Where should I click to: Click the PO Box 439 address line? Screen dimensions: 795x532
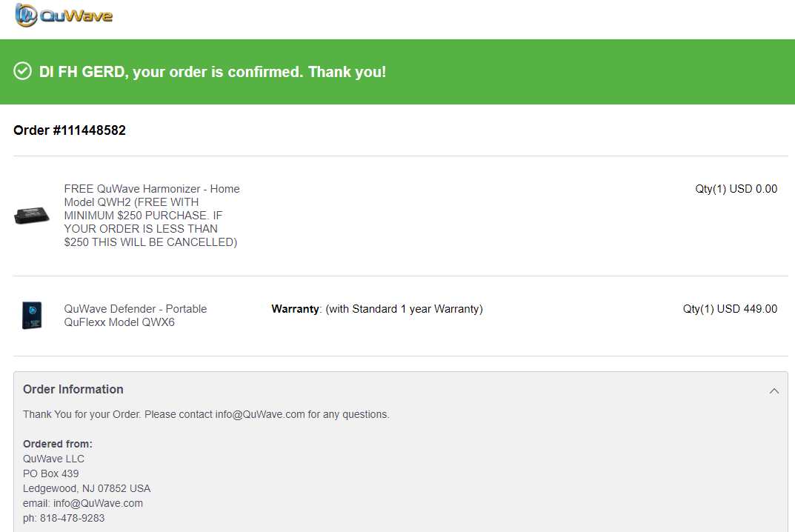pyautogui.click(x=50, y=473)
